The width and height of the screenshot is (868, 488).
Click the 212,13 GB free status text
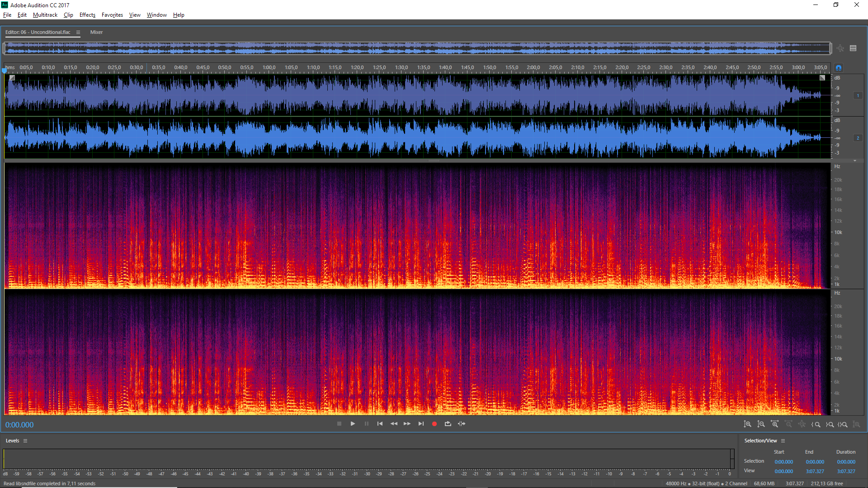tap(827, 483)
